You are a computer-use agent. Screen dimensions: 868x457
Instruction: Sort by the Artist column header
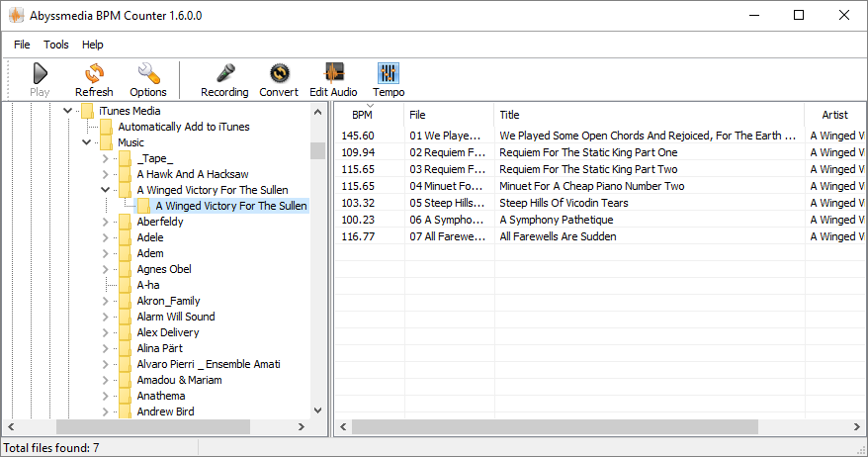[834, 115]
